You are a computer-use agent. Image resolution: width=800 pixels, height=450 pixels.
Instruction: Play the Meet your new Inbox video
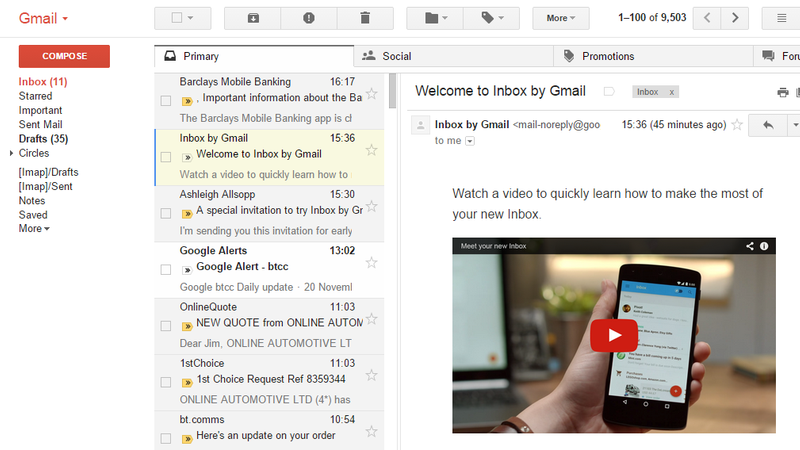pyautogui.click(x=606, y=335)
